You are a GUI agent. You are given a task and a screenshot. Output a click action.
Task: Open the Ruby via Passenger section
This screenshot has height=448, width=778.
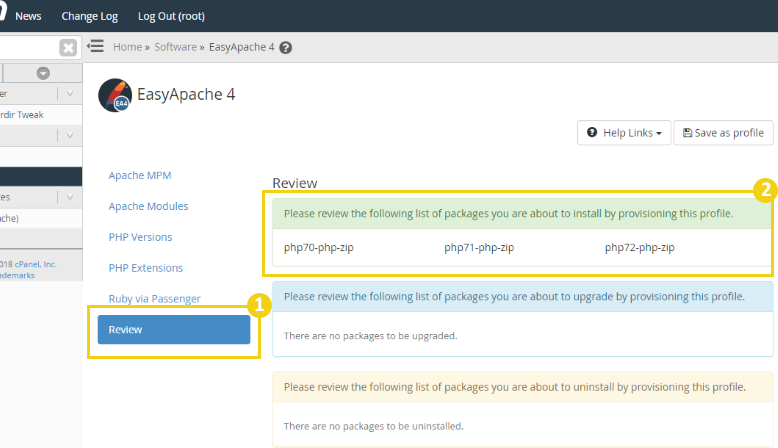point(154,299)
